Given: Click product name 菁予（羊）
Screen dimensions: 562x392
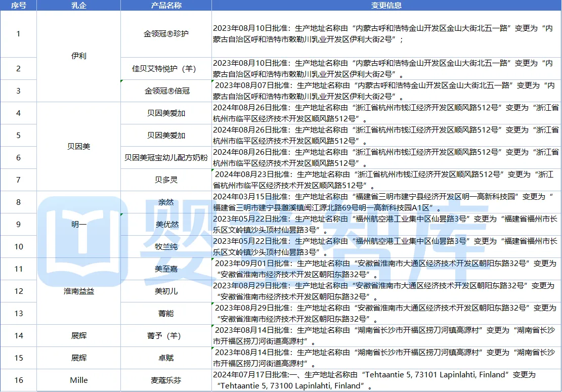Looking at the screenshot, I should [x=166, y=336].
